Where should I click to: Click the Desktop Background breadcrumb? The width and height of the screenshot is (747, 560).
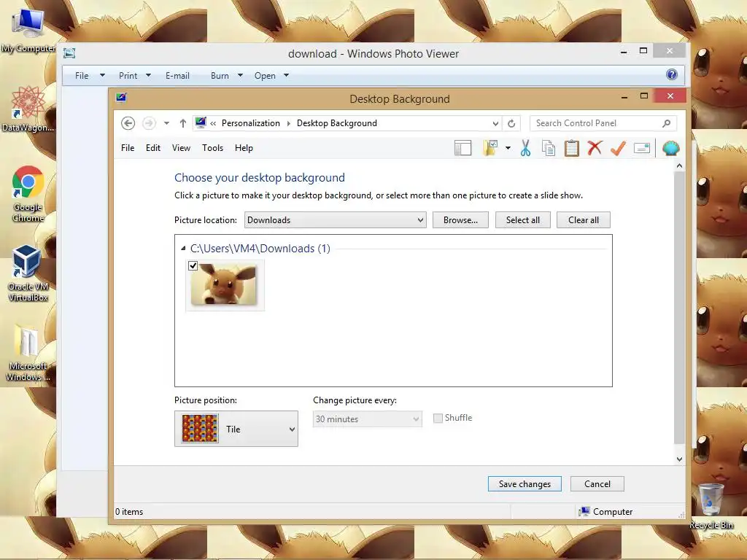pos(337,123)
